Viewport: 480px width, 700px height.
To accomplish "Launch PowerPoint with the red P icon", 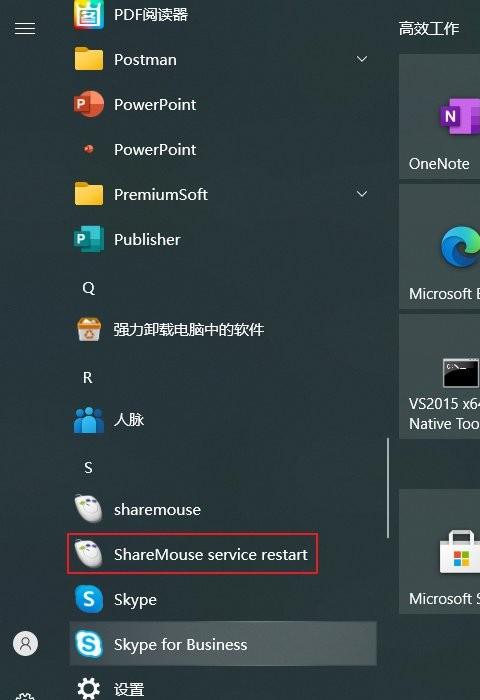I will pyautogui.click(x=89, y=104).
